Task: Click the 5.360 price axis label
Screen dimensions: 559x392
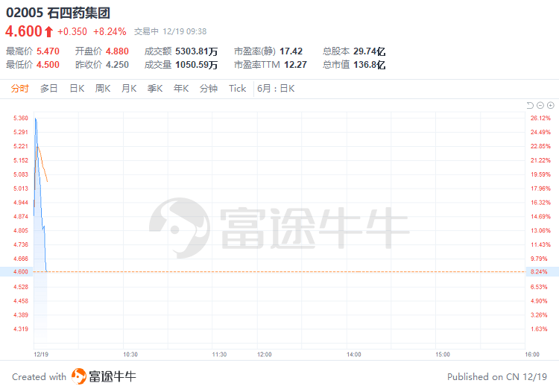Action: pyautogui.click(x=21, y=118)
